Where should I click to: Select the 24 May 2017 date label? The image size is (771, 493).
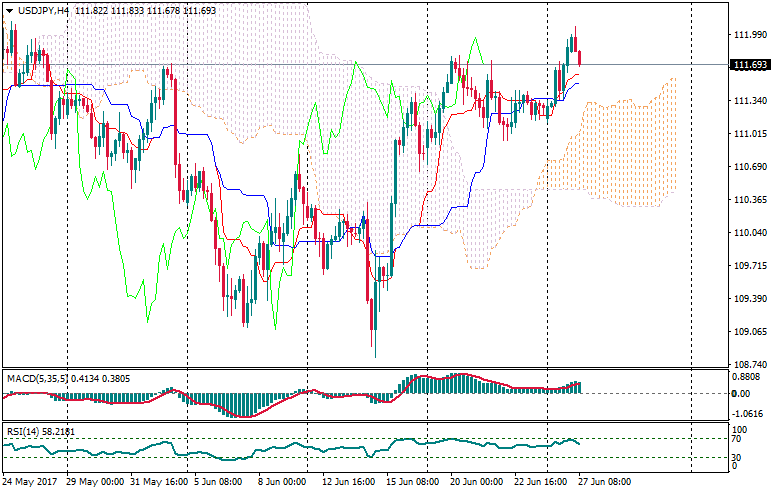[x=31, y=481]
